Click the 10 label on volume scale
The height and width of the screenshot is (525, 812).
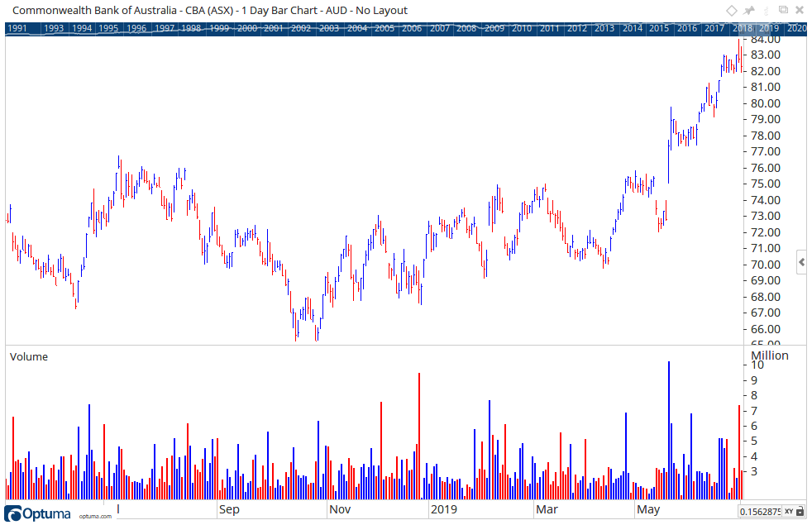coord(757,365)
